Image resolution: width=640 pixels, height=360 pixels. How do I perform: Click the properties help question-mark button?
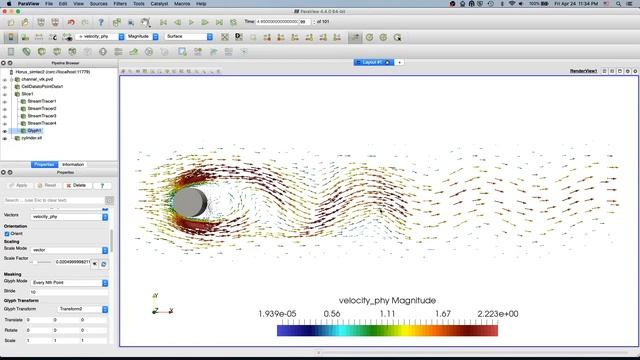[x=102, y=186]
